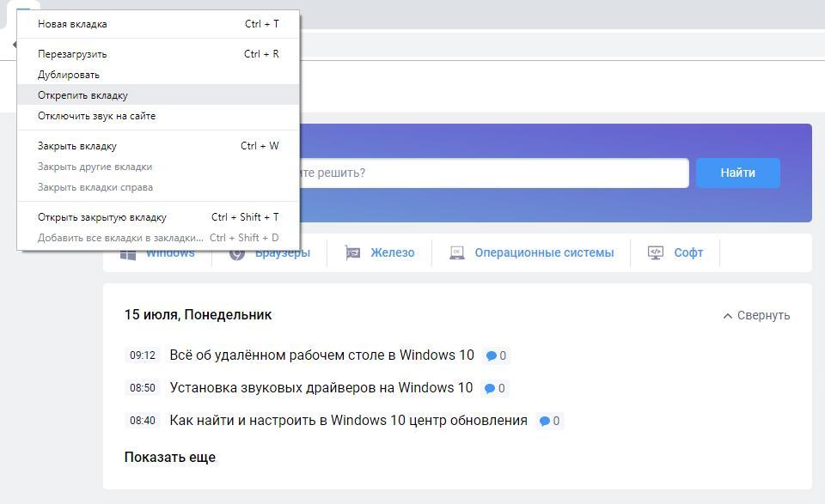Collapse the list with "Свернуть"
The height and width of the screenshot is (504, 825).
click(x=763, y=315)
